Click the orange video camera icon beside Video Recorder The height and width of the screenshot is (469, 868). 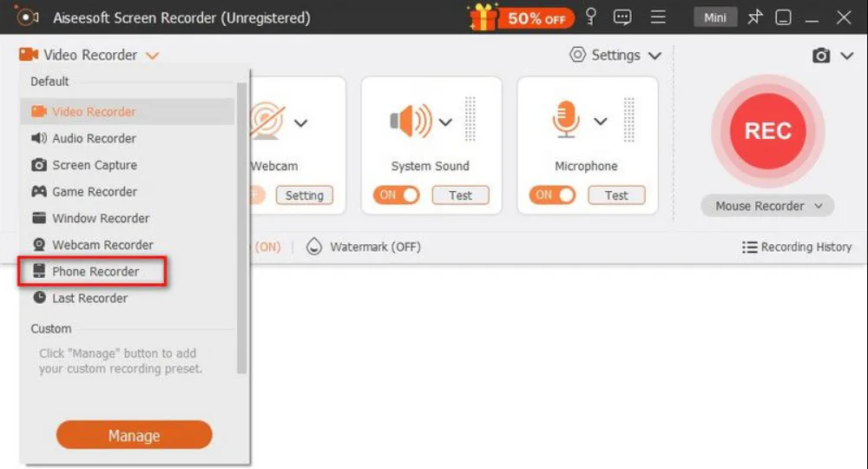[29, 54]
